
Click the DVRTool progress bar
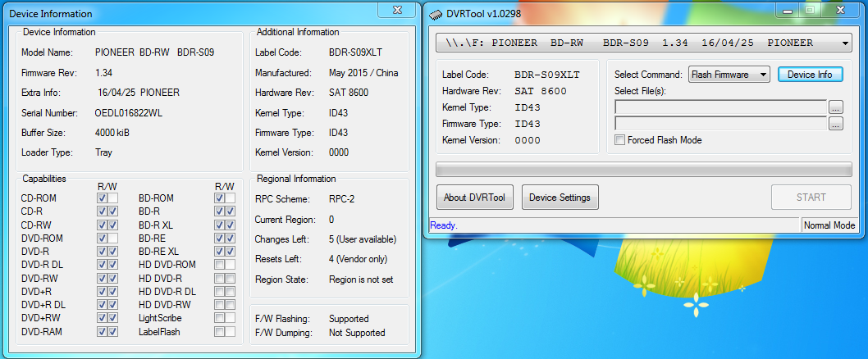click(x=644, y=170)
